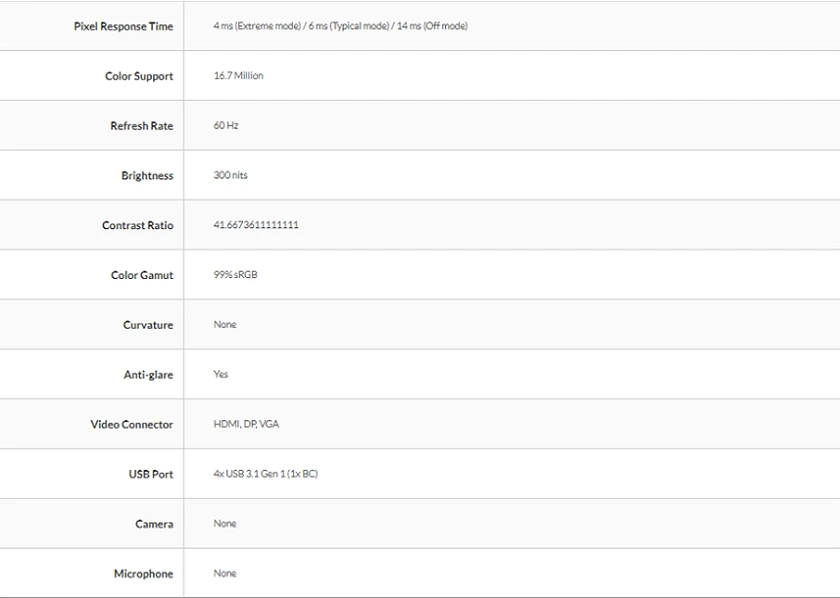Image resolution: width=840 pixels, height=598 pixels.
Task: Select the Color Gamut label
Action: [142, 275]
